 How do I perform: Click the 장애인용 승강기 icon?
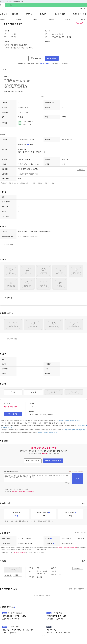(33, 325)
